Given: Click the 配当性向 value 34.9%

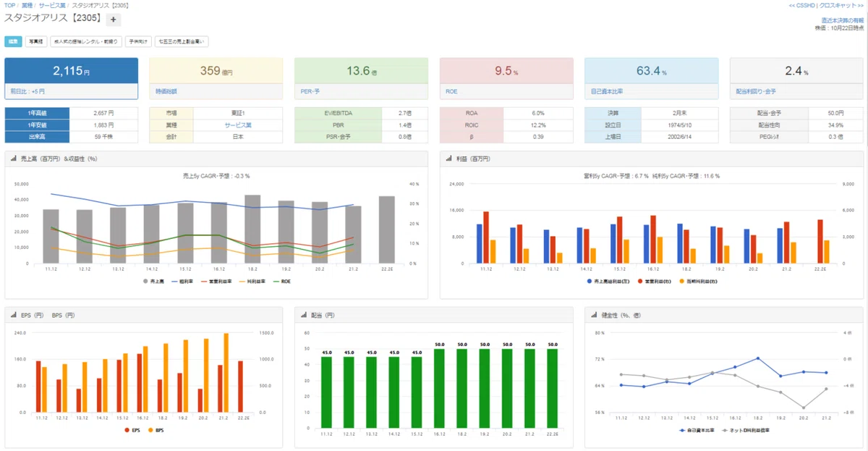Looking at the screenshot, I should click(835, 125).
